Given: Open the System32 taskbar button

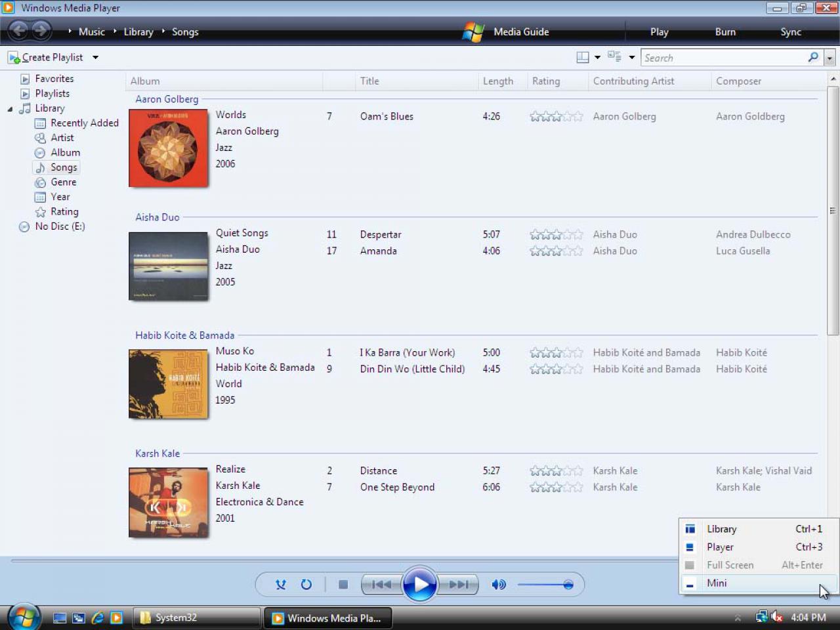Looking at the screenshot, I should point(197,618).
